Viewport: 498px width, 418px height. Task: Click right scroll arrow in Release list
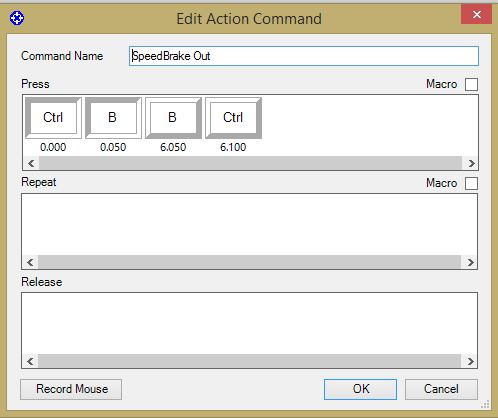tap(470, 361)
